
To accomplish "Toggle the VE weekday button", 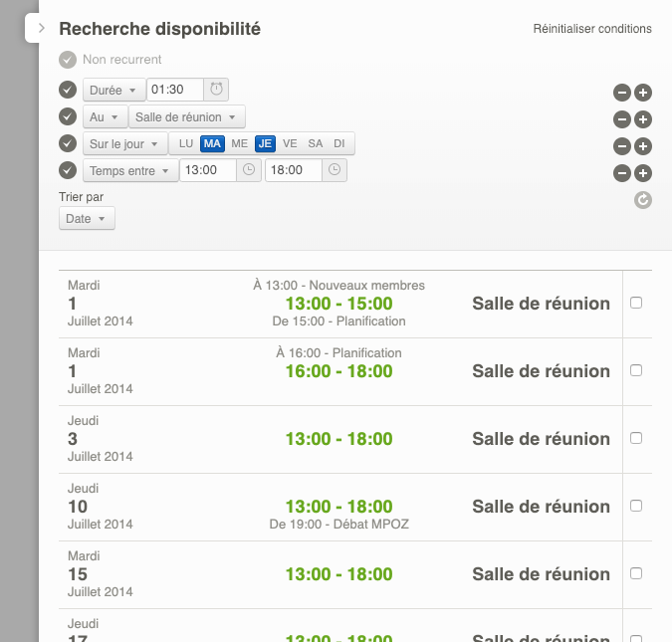I will click(x=290, y=143).
